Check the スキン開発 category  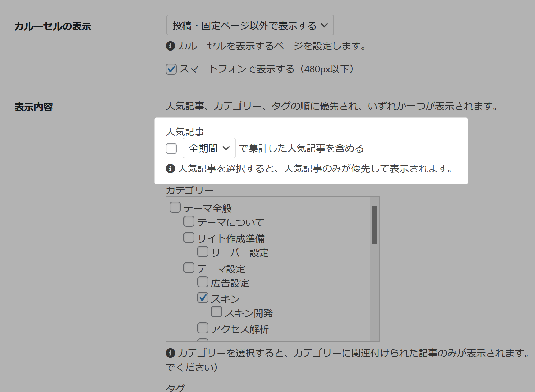tap(216, 312)
